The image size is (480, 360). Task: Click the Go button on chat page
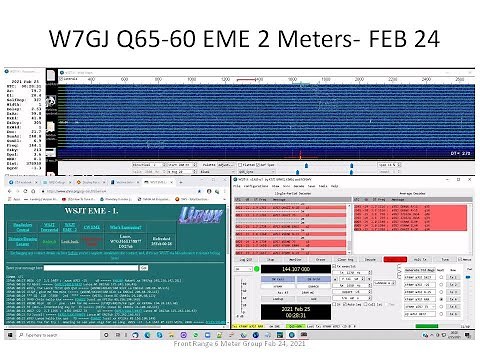144,268
